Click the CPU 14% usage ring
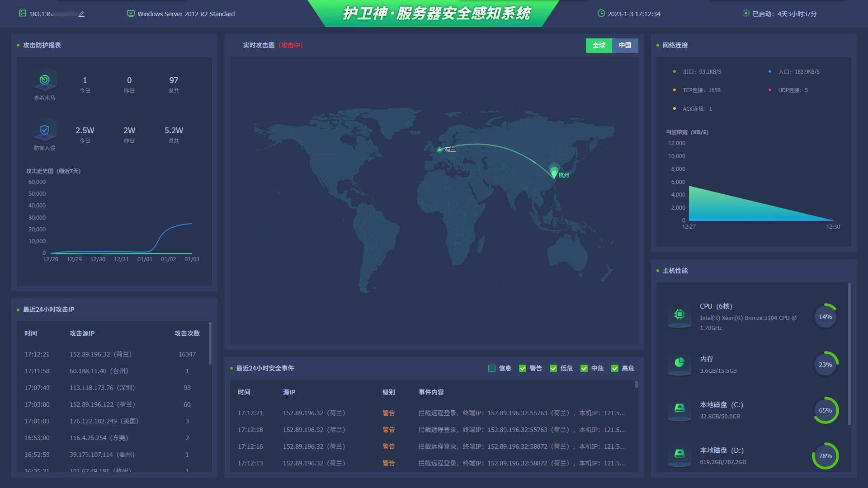 825,317
